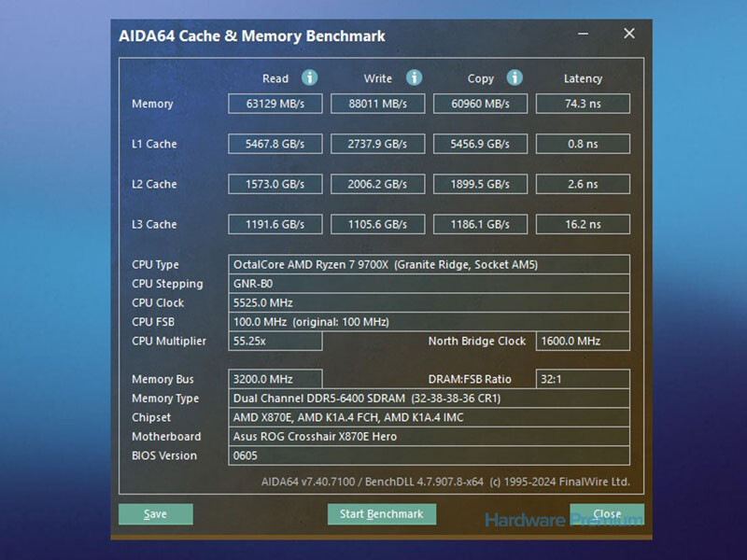Click the CPU Clock label

[158, 302]
